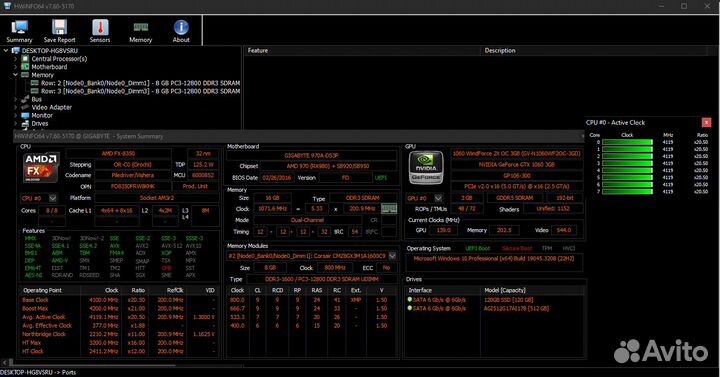This screenshot has width=720, height=377.
Task: Click the Motherboard tree icon
Action: click(x=25, y=67)
